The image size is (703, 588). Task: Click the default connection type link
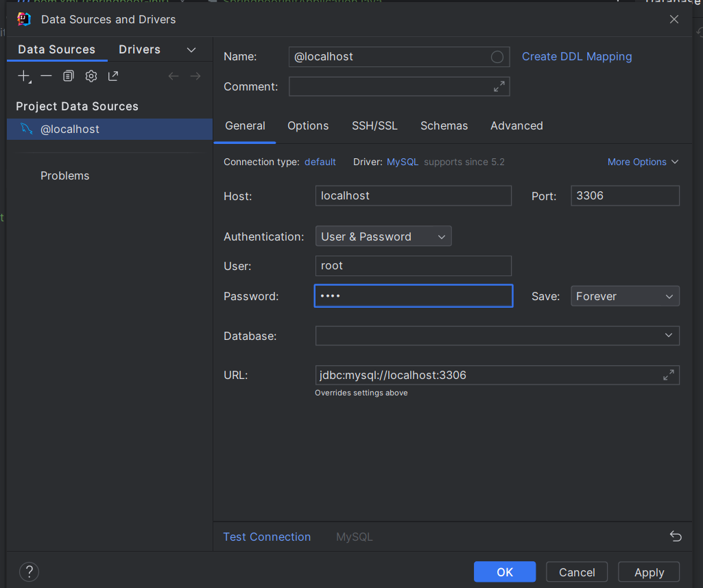pyautogui.click(x=320, y=162)
